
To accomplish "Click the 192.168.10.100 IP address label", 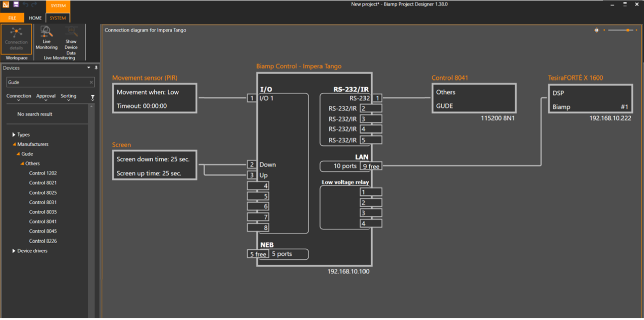I will coord(348,271).
